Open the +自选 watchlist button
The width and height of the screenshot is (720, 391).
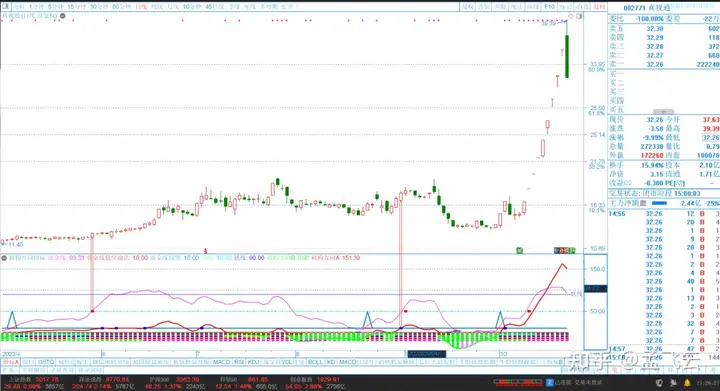(x=583, y=7)
